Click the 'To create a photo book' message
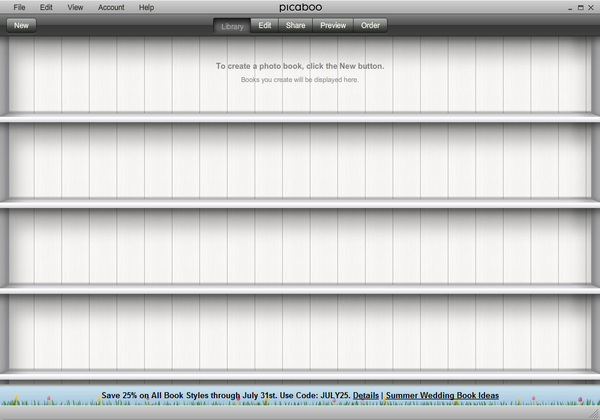Image resolution: width=600 pixels, height=420 pixels. click(x=300, y=66)
